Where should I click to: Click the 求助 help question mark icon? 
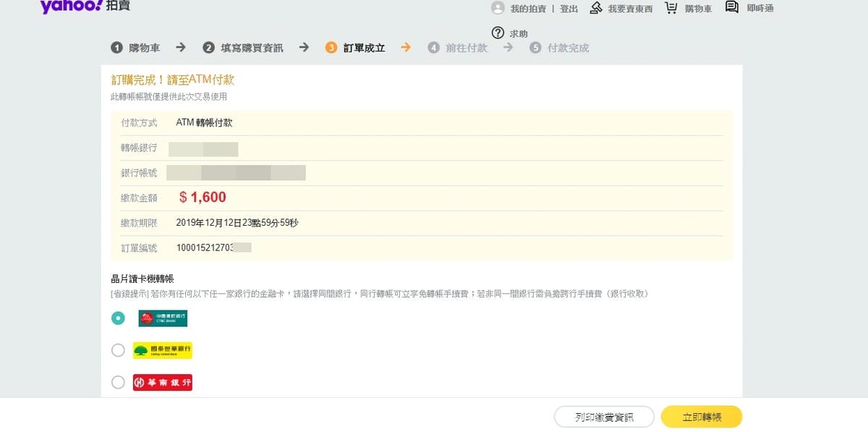click(x=499, y=33)
